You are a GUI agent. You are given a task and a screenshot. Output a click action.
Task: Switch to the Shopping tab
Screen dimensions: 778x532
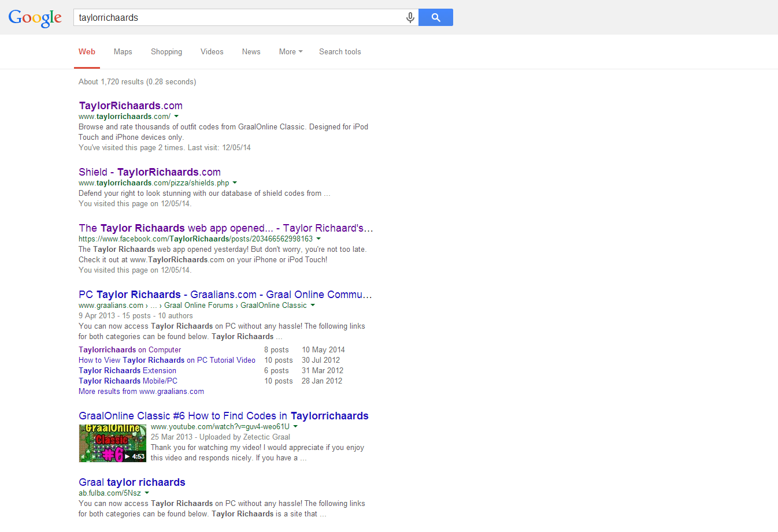point(166,52)
